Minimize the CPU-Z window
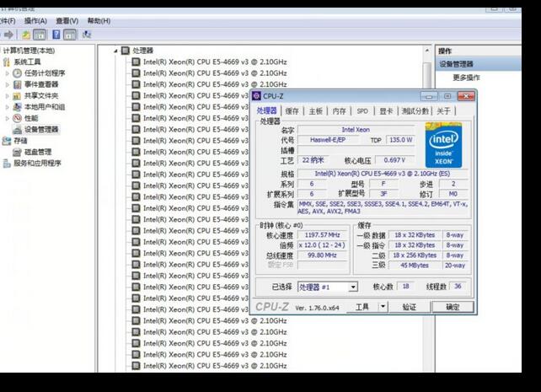 click(x=429, y=96)
